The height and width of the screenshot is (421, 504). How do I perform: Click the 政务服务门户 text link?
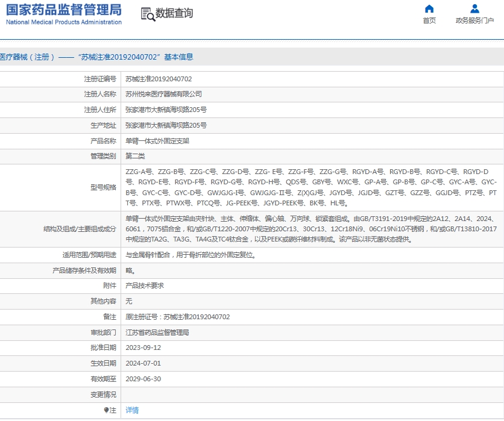pyautogui.click(x=474, y=20)
